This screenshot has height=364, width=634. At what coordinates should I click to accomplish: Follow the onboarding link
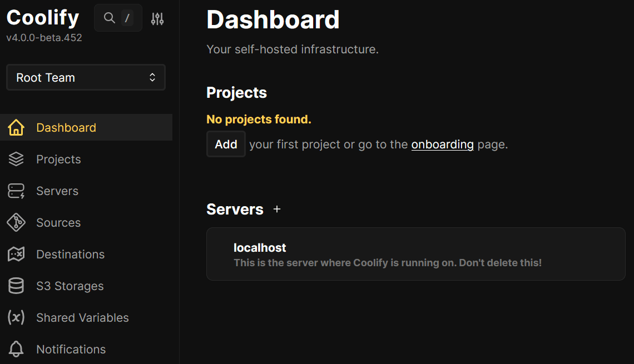[442, 144]
